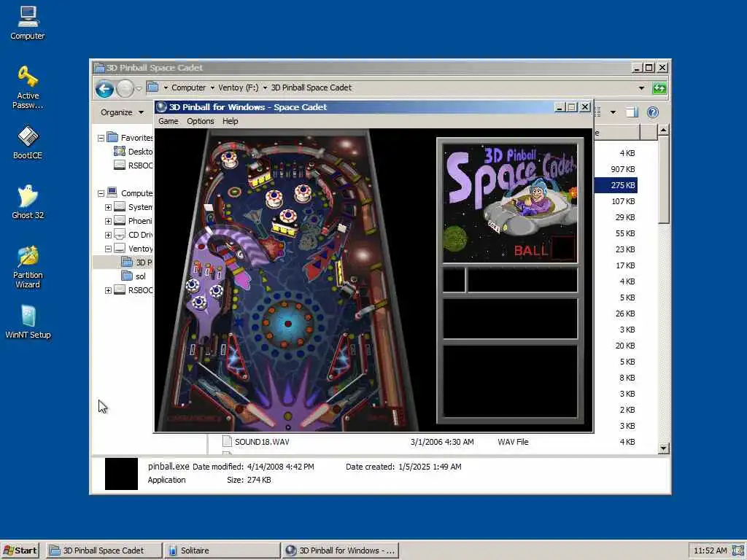The height and width of the screenshot is (560, 747).
Task: Click the pinball.exe black preview thumbnail
Action: (x=121, y=474)
